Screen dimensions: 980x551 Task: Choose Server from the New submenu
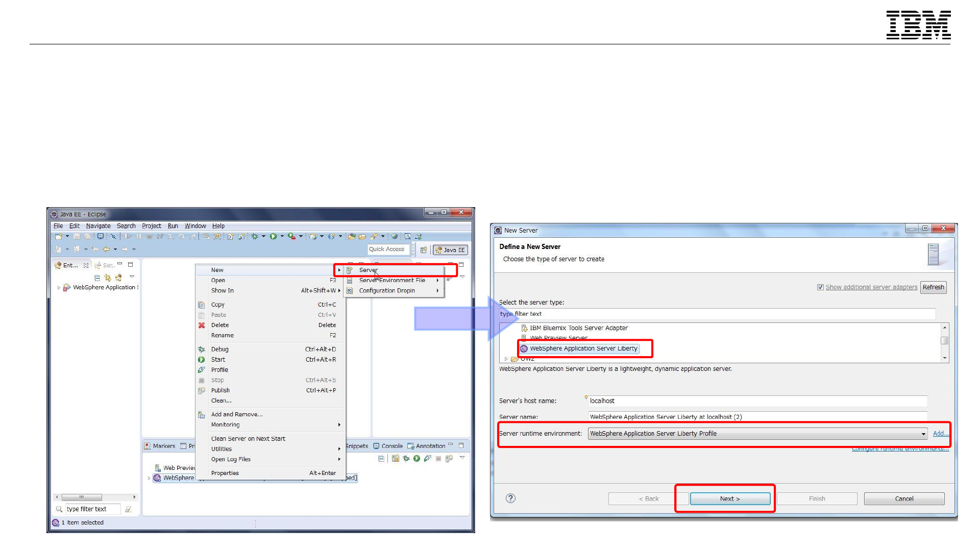point(368,270)
